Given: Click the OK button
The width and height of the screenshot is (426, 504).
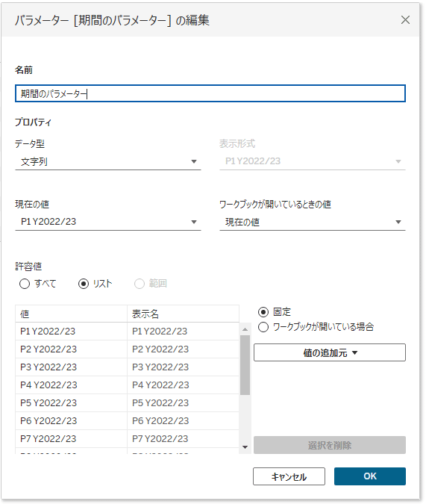Looking at the screenshot, I should (370, 476).
